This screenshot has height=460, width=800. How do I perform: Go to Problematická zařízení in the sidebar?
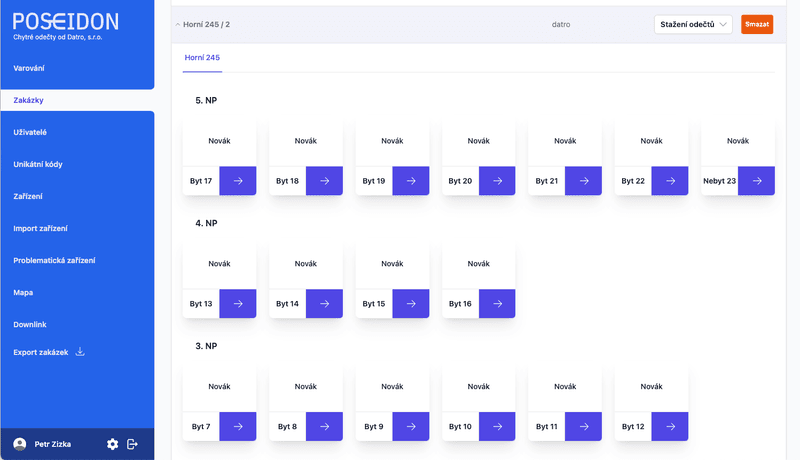[x=54, y=260]
